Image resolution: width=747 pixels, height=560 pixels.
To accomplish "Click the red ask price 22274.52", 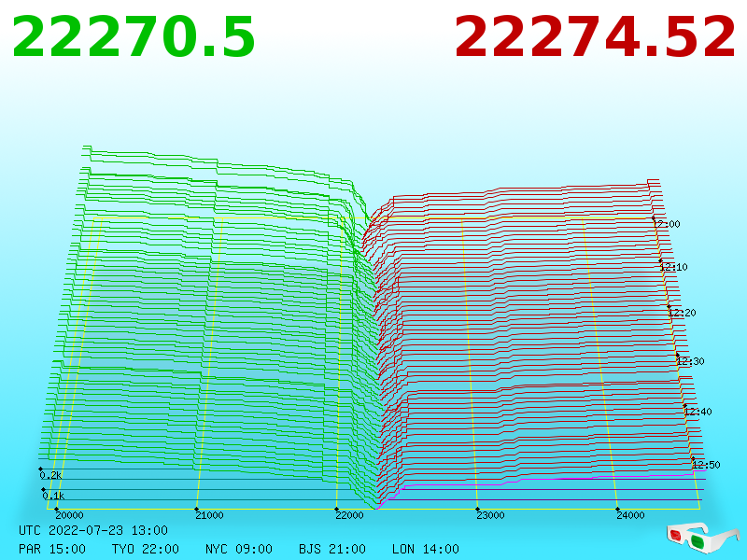I will point(595,37).
